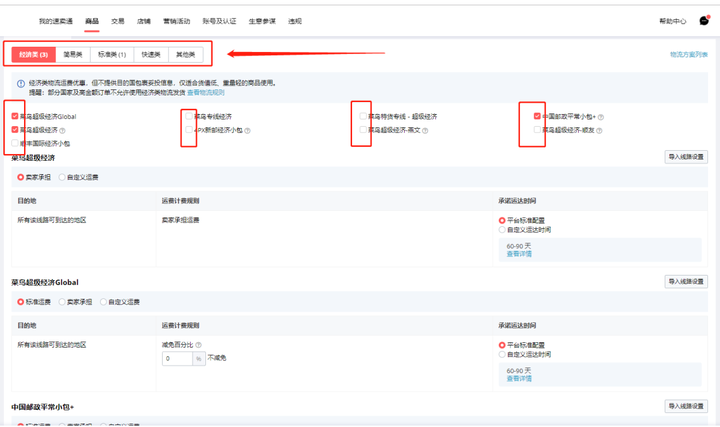Select 自定义运达时间 radio in 菜鸟超级经济Global section
The height and width of the screenshot is (427, 720).
[x=502, y=354]
